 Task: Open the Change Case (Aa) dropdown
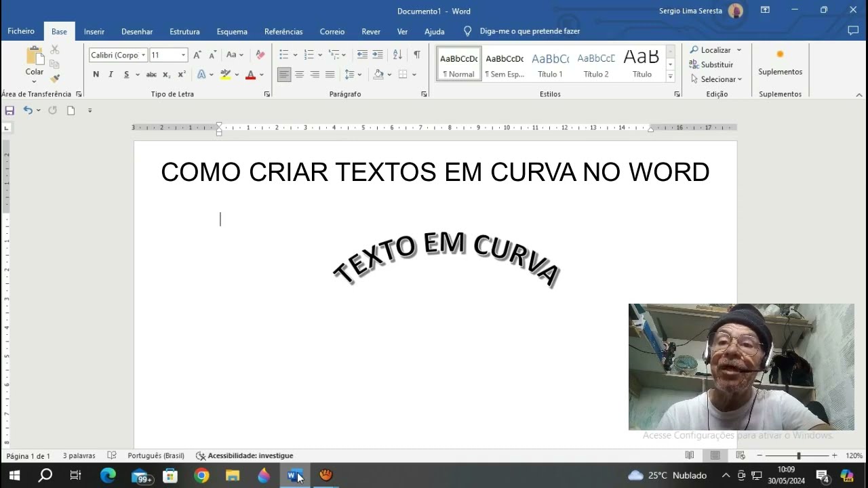235,55
